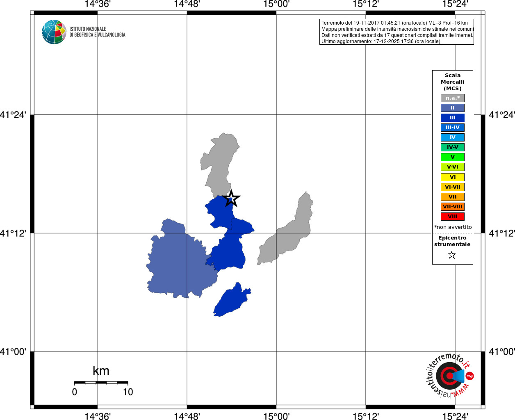
Task: Click the green V legend swatch
Action: 453,157
